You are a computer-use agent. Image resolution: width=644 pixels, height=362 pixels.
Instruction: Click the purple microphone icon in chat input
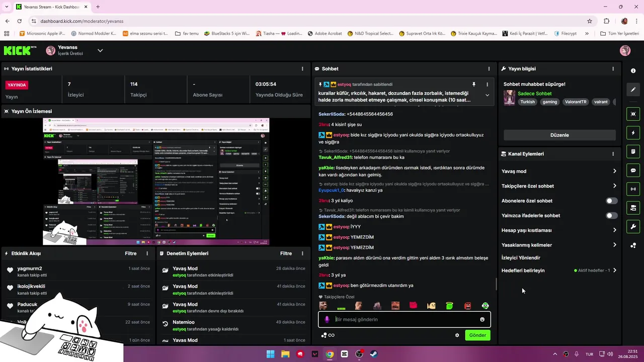click(x=327, y=319)
